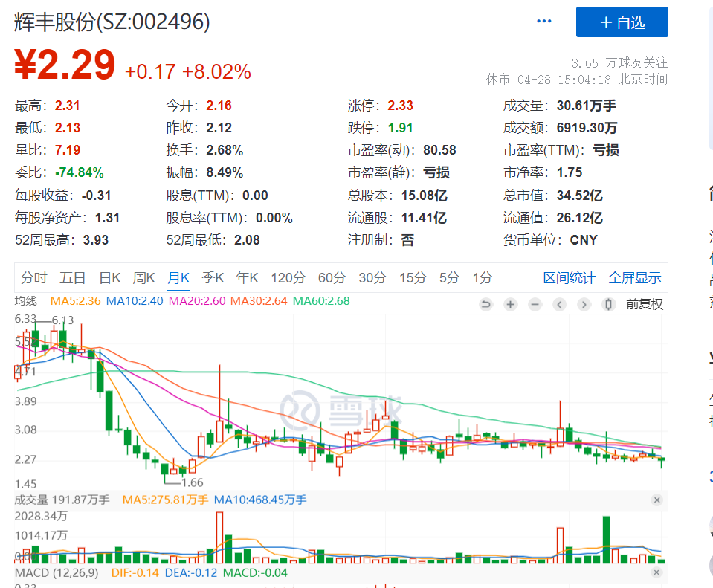Click the 6.13 high price marker on chart
Image resolution: width=713 pixels, height=588 pixels.
click(x=62, y=320)
